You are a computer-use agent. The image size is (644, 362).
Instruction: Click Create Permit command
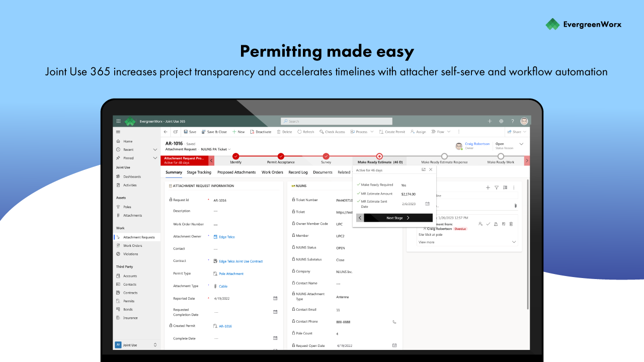[x=392, y=132]
